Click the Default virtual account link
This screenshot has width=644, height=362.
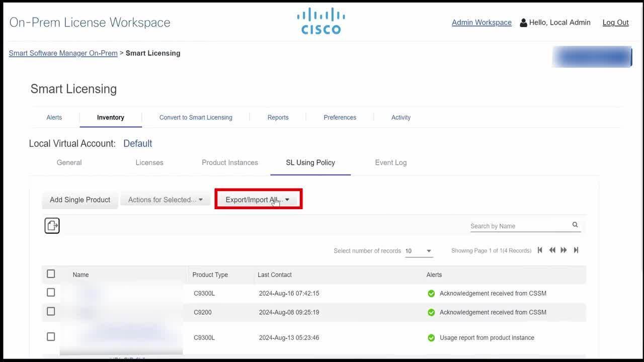(x=138, y=143)
